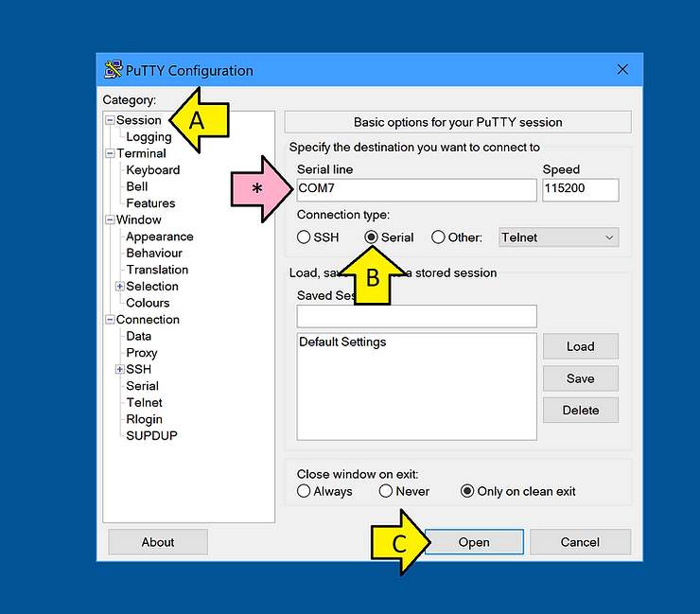Click the PuTTY icon in title bar
The height and width of the screenshot is (614, 700).
pyautogui.click(x=114, y=70)
